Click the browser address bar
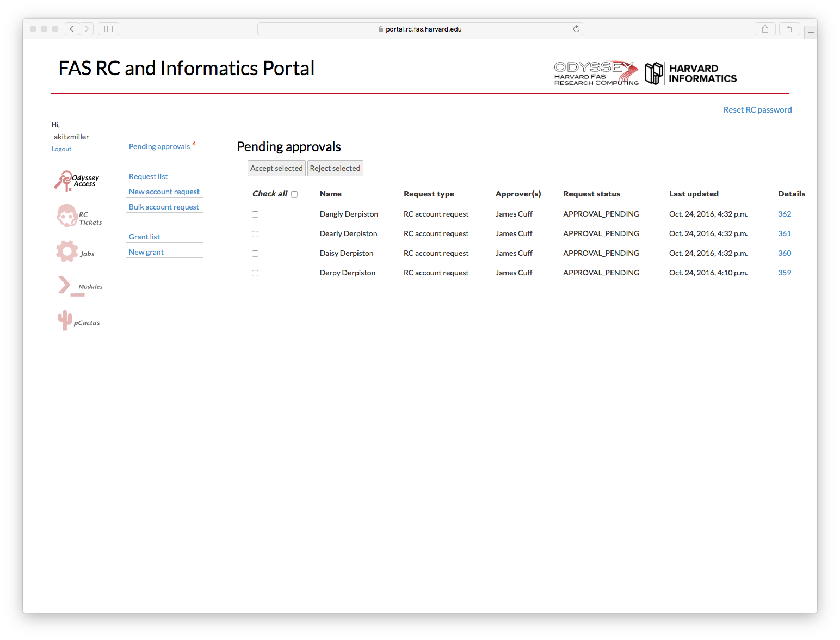 (420, 29)
